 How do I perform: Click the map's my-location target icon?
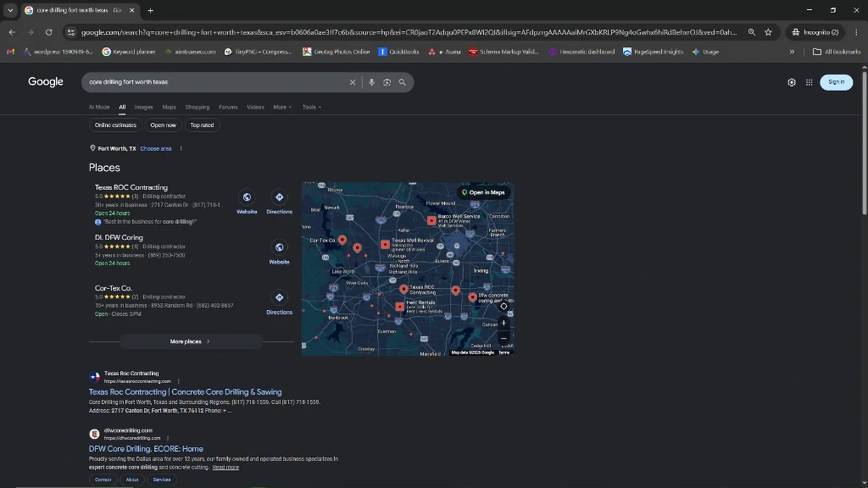pos(504,306)
